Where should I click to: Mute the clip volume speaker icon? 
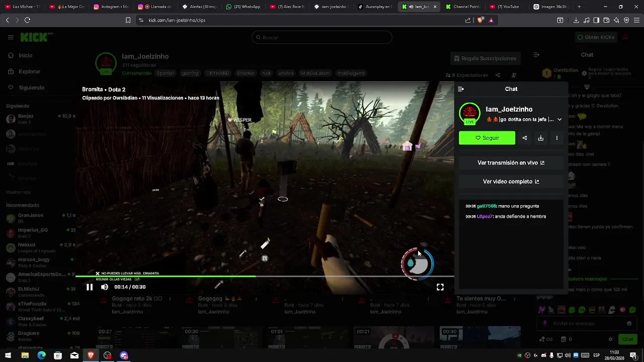(x=105, y=287)
